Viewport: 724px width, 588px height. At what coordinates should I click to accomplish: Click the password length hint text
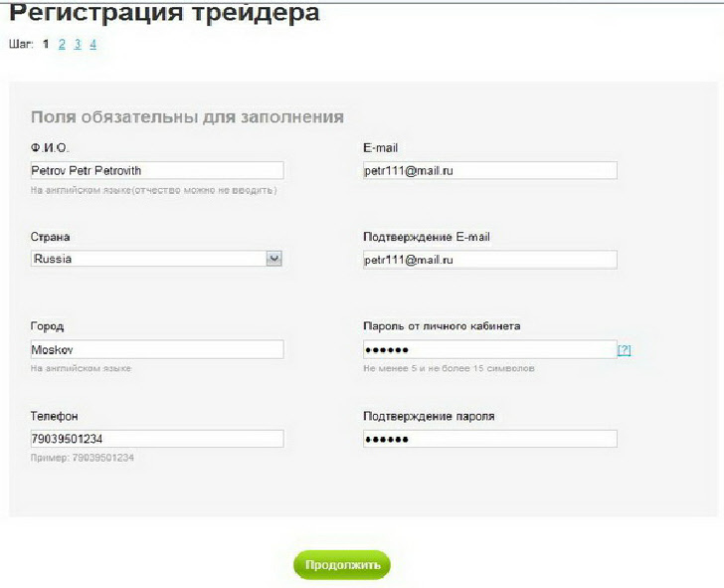[x=450, y=368]
